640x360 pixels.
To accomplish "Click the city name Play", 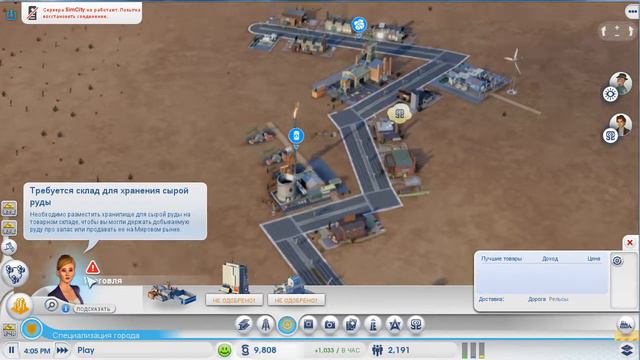I will (86, 350).
